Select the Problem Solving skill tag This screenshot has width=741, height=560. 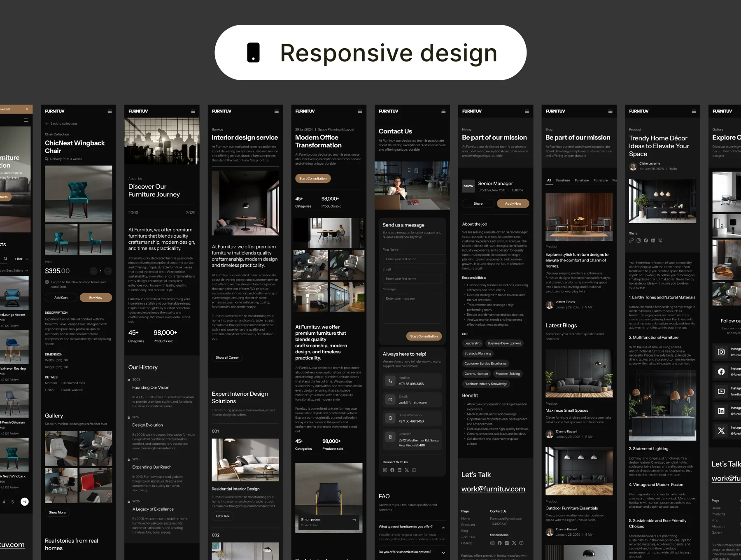click(x=508, y=374)
